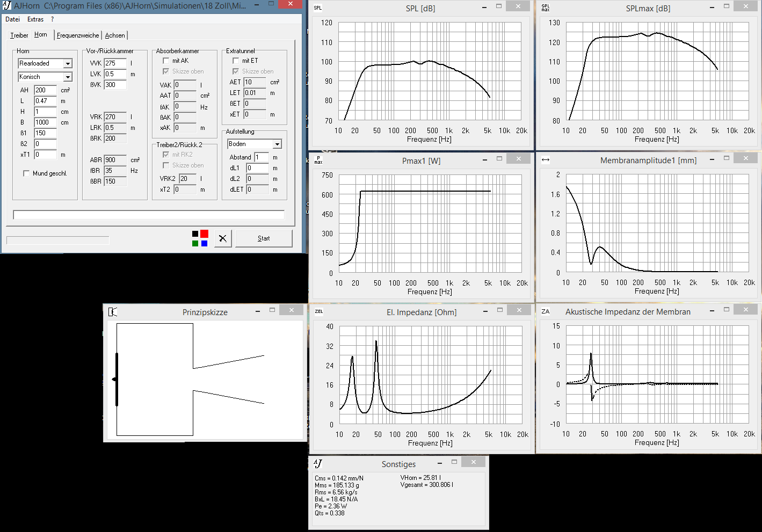Click the AH horn area input field
The image size is (762, 532).
(45, 90)
